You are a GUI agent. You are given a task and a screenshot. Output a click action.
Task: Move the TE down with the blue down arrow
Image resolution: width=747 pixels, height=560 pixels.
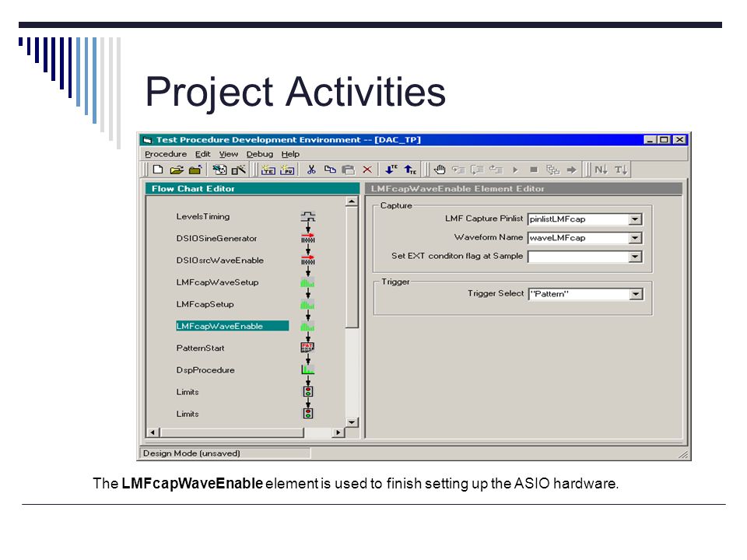tap(391, 170)
